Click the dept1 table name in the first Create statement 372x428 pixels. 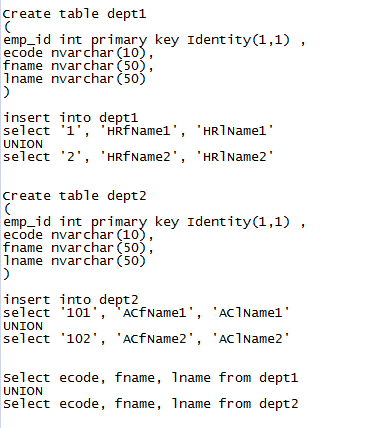coord(127,14)
